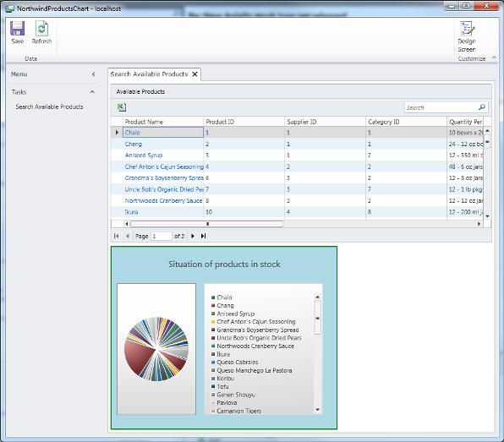Click 'Tofu' in the chart legend
Screen dimensions: 504x442
[222, 386]
